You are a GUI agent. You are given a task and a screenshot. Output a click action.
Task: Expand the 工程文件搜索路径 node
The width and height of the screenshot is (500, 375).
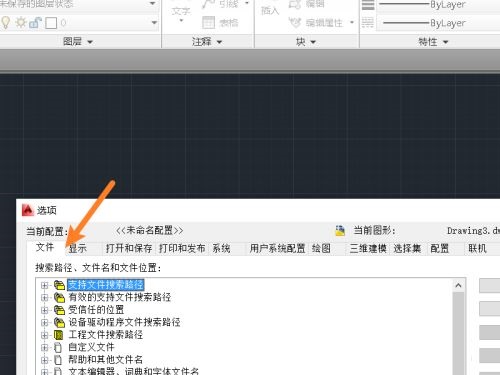44,335
